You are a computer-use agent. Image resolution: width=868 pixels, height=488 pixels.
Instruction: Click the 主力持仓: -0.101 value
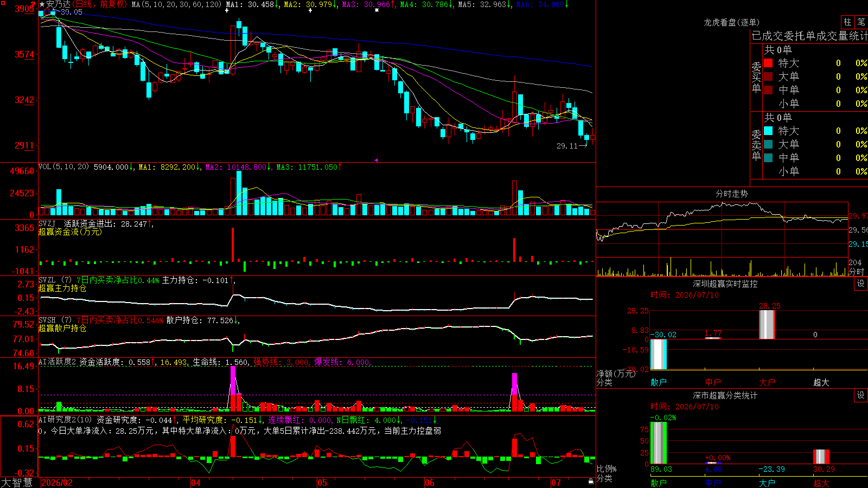195,280
